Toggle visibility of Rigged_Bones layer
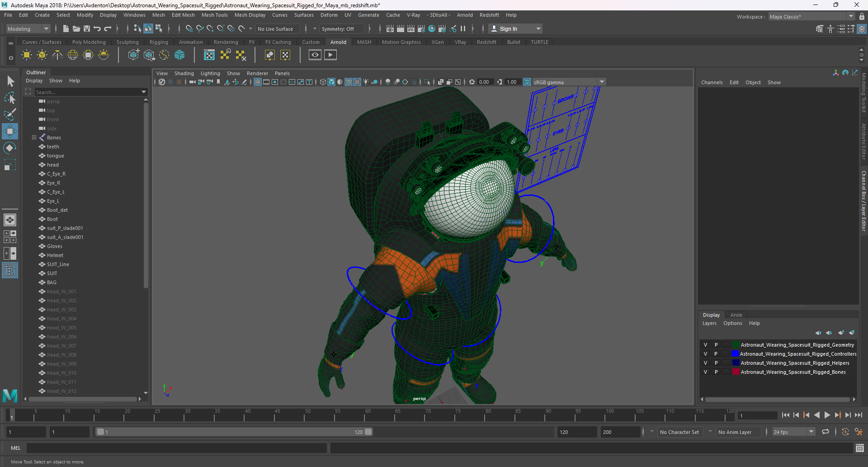The height and width of the screenshot is (467, 868). coord(705,372)
